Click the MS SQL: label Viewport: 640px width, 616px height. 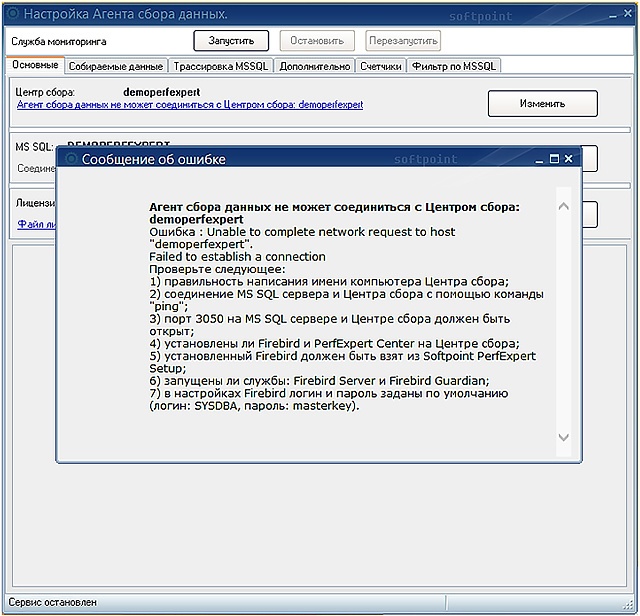[x=34, y=147]
